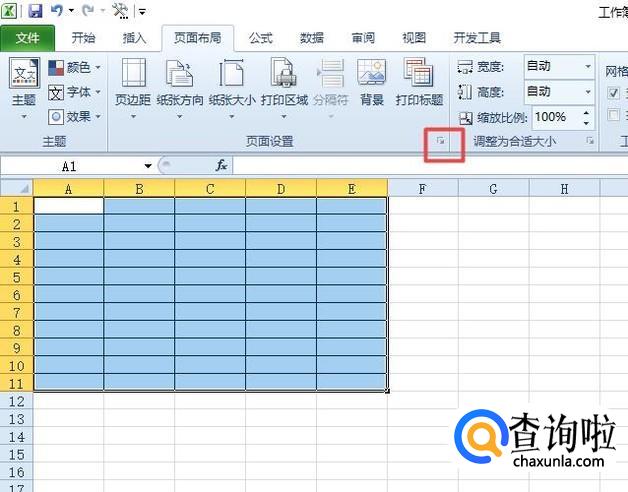
Task: Open the 开发工具 (Developer) tab
Action: [477, 38]
